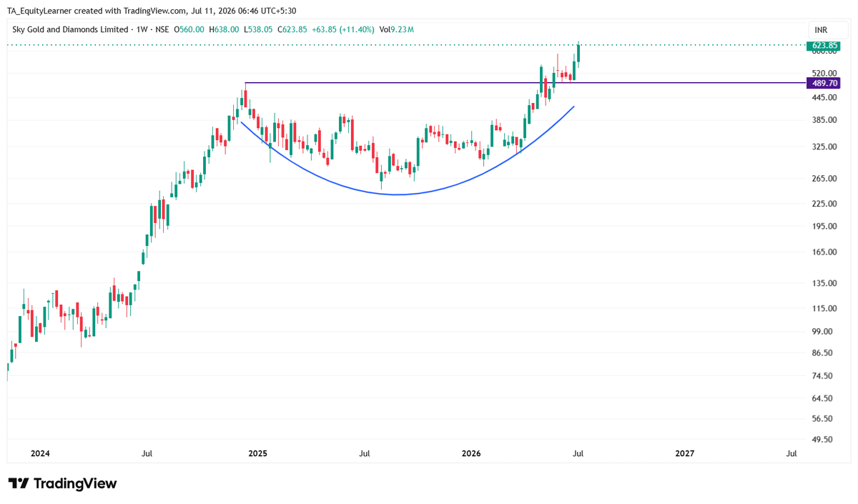The image size is (858, 504).
Task: Click the 86.50 price axis label
Action: (x=823, y=353)
